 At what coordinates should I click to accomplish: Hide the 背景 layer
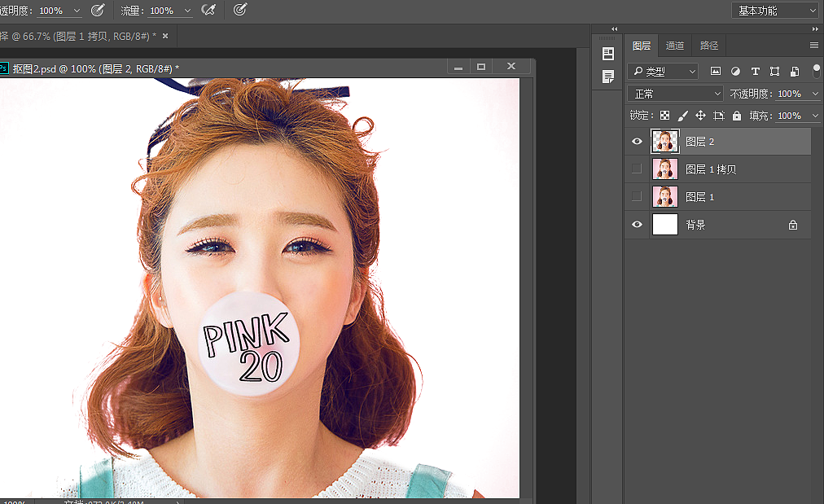click(x=637, y=225)
